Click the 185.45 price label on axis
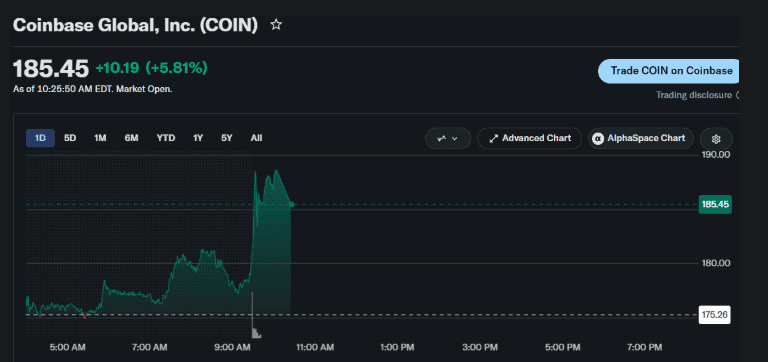768x362 pixels. [x=715, y=204]
